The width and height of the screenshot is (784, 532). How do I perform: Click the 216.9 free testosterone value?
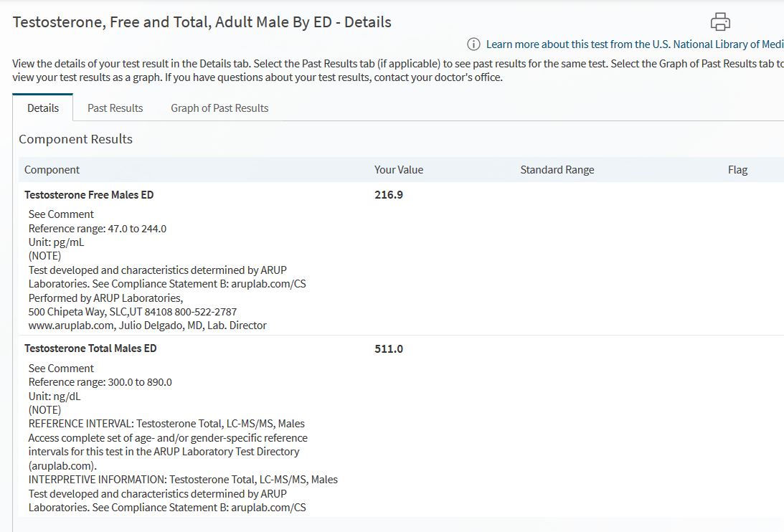pos(388,195)
